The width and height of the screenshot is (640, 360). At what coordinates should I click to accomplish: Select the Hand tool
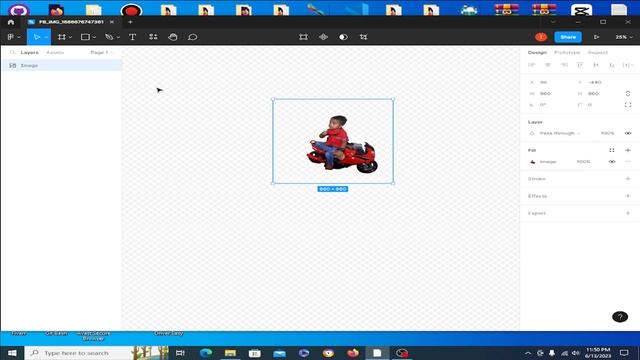click(x=173, y=37)
